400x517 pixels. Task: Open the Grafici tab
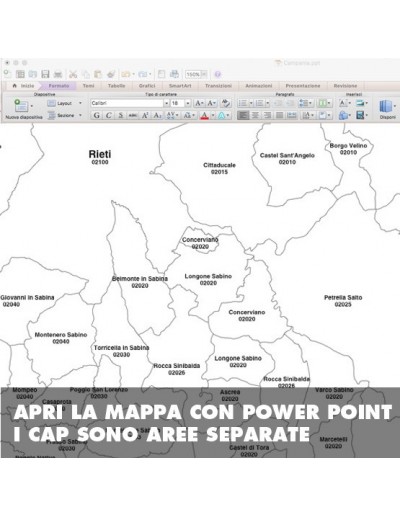147,86
